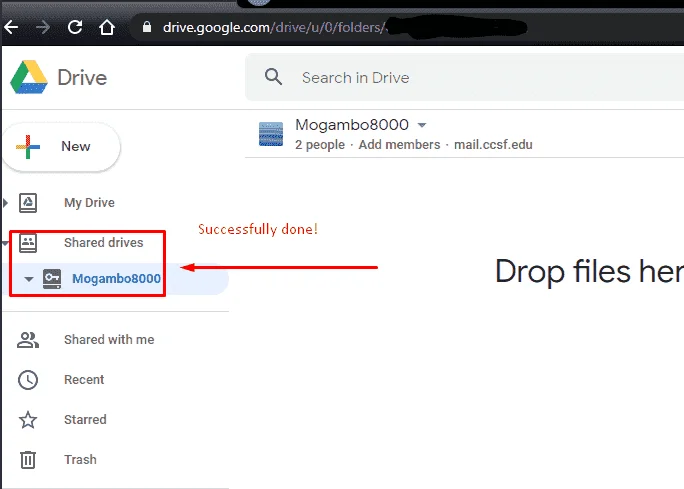The image size is (684, 489).
Task: Click the My Drive icon
Action: tap(28, 203)
